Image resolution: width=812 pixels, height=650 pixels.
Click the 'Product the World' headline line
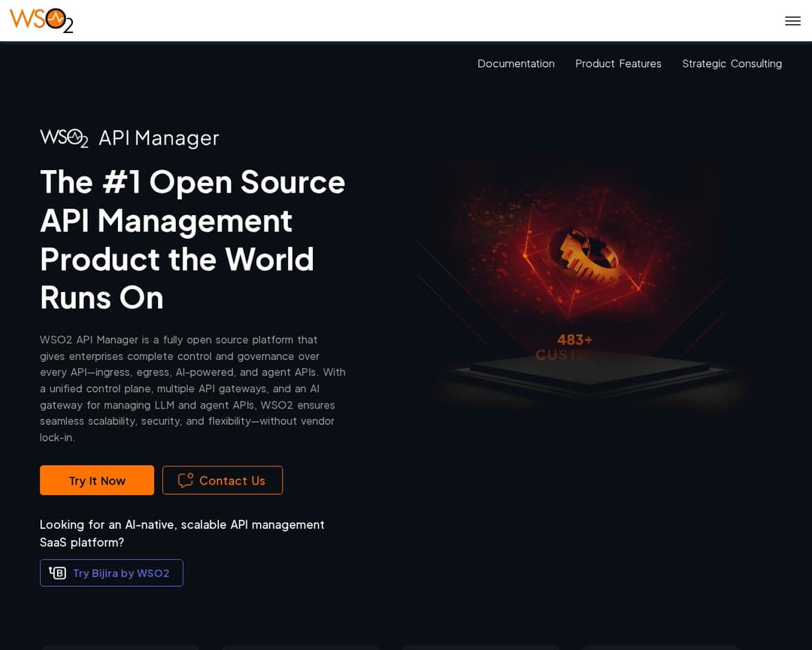click(x=177, y=259)
